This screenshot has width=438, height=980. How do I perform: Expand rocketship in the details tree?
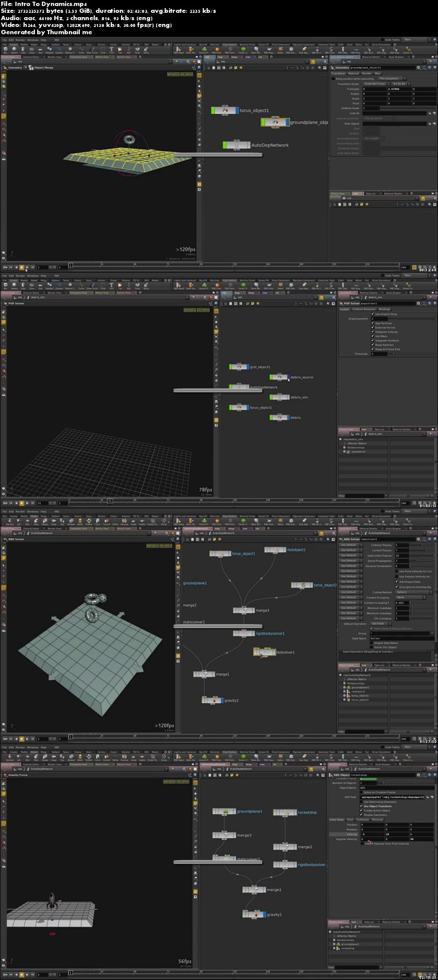pos(334,948)
